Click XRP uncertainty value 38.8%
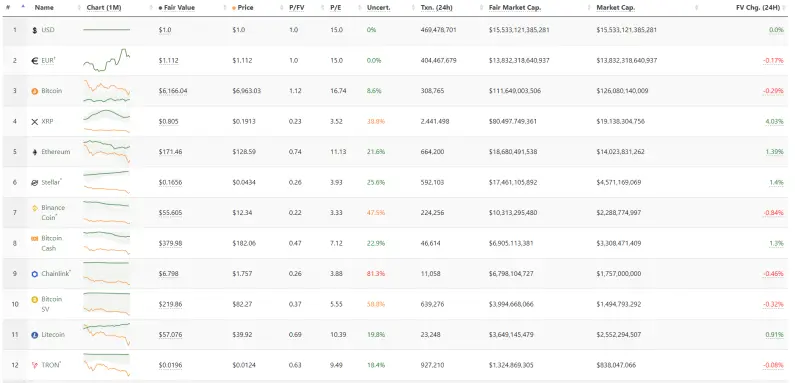 [376, 122]
